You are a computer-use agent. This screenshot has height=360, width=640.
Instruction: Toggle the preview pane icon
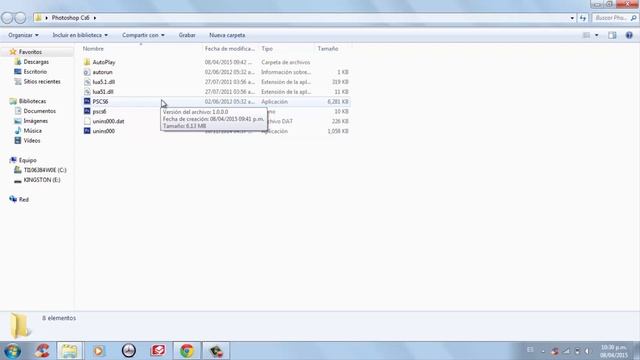pyautogui.click(x=612, y=36)
